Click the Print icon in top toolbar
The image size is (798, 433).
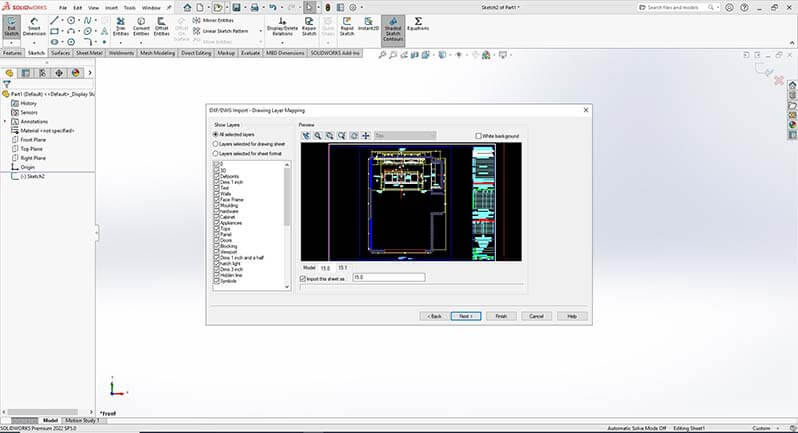click(254, 8)
